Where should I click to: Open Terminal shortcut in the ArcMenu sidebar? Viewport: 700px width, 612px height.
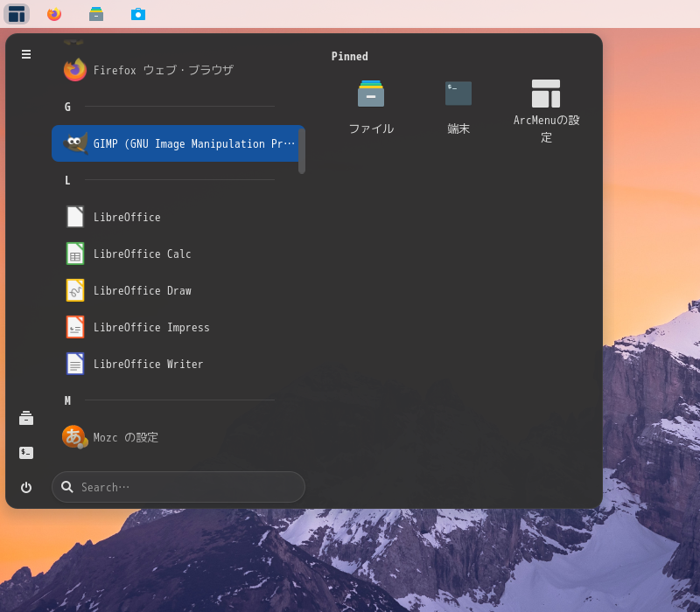26,453
